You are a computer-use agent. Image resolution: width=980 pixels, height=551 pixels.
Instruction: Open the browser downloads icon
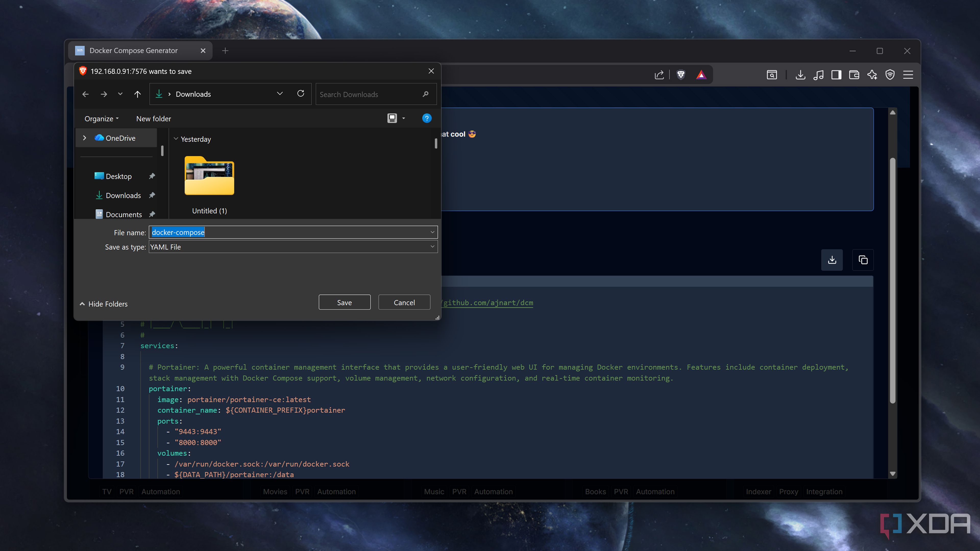click(x=800, y=75)
